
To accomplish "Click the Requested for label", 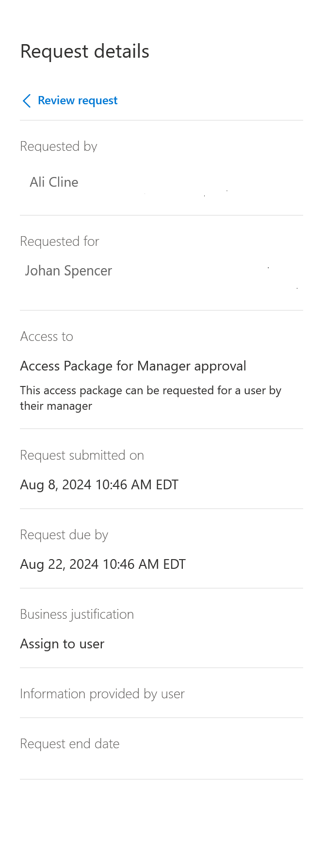I will [60, 241].
